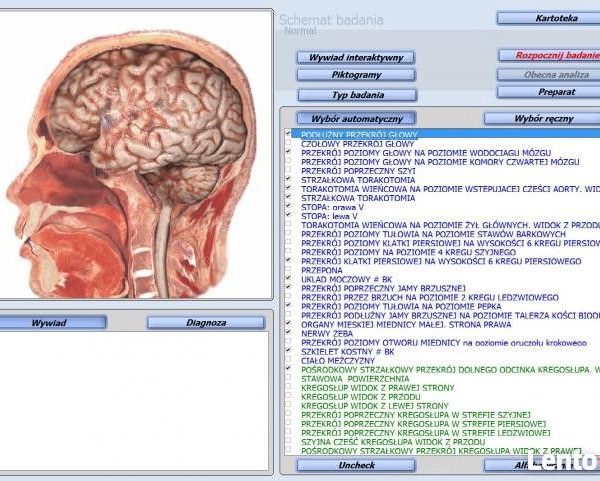Select Wybór ręczny
Image resolution: width=600 pixels, height=481 pixels.
(542, 119)
